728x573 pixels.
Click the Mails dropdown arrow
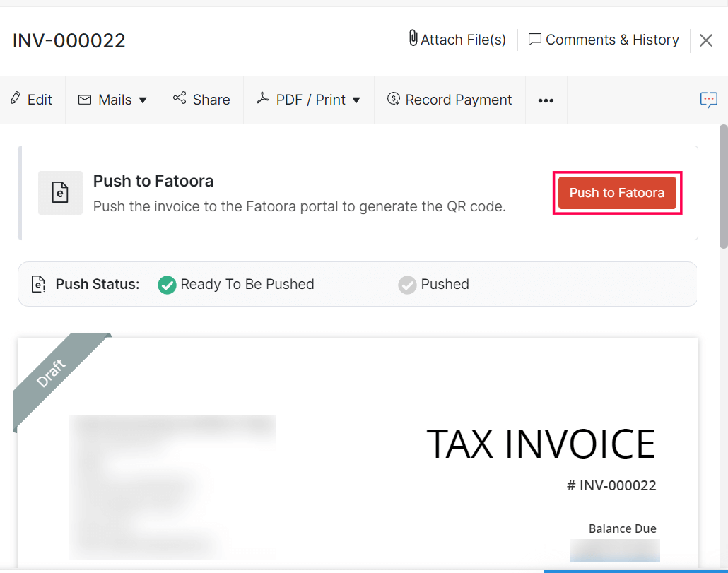(143, 100)
